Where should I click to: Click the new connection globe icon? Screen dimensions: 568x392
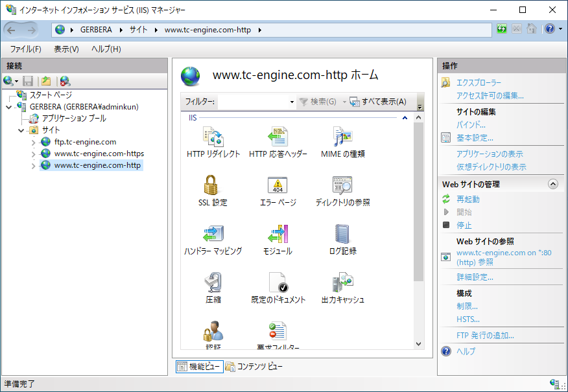(x=8, y=81)
